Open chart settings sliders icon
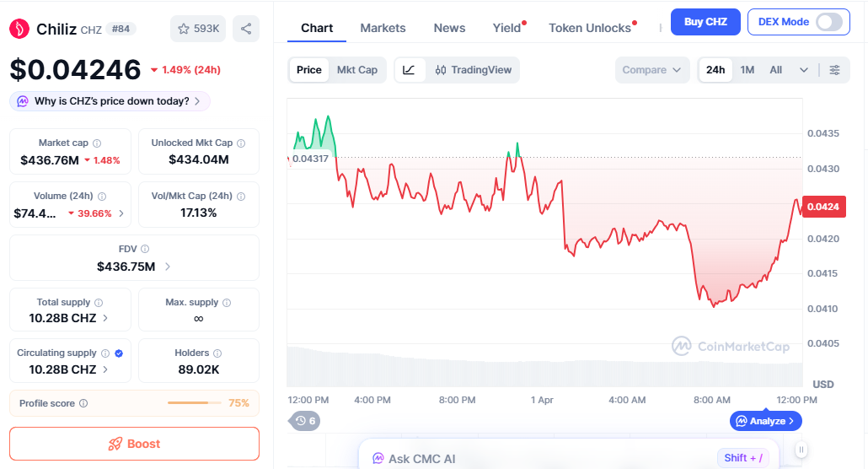This screenshot has height=469, width=868. [x=834, y=70]
